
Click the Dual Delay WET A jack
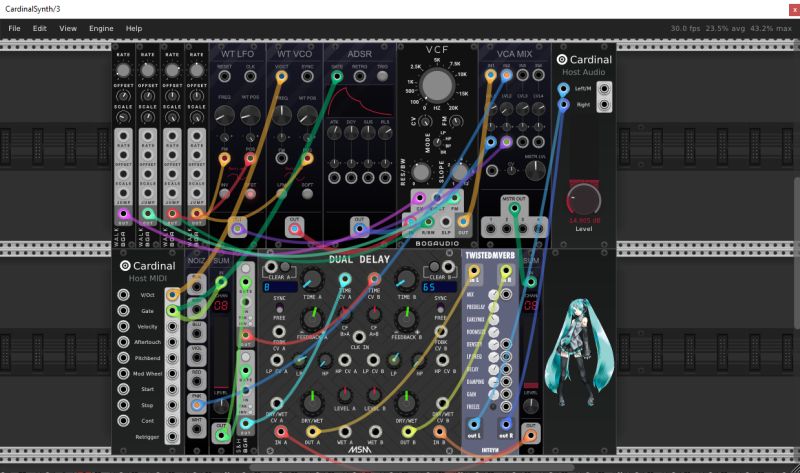[344, 432]
